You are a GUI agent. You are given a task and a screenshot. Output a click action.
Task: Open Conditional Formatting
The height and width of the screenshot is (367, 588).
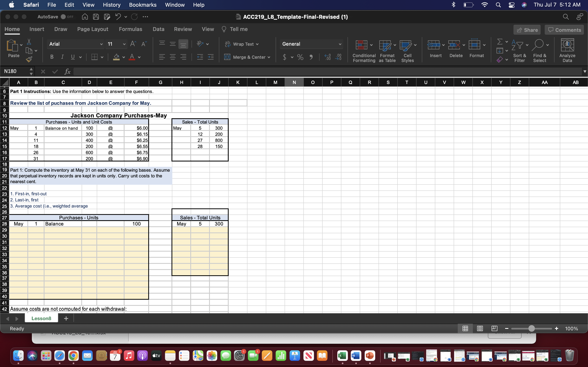click(x=363, y=50)
